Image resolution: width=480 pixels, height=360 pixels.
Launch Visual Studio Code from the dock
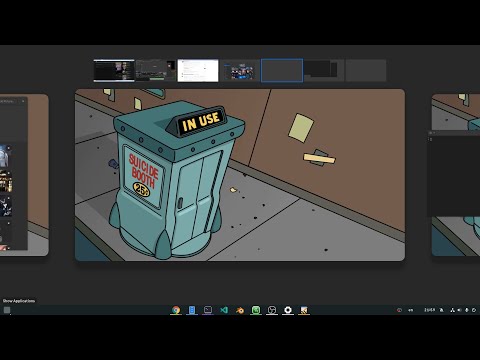[x=224, y=310]
